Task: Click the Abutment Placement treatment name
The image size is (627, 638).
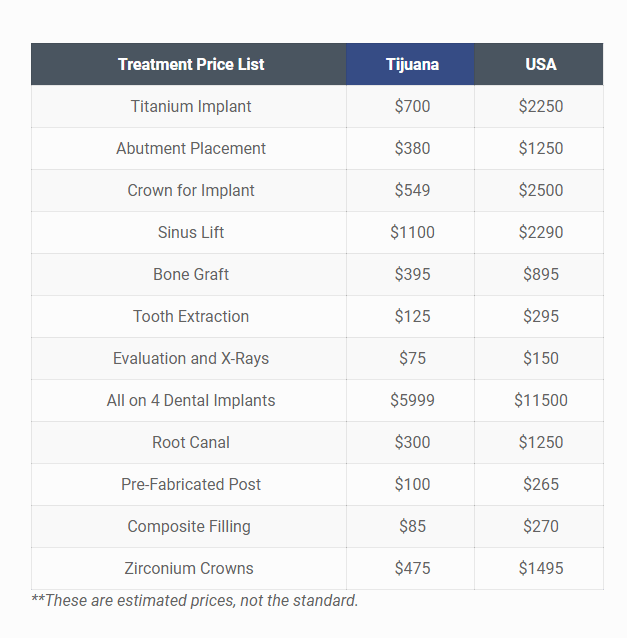Action: (x=191, y=148)
